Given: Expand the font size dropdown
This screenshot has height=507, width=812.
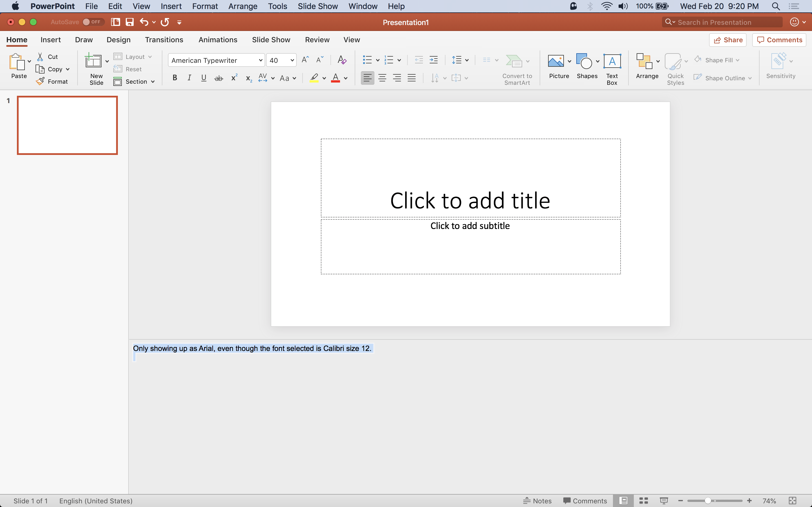Looking at the screenshot, I should click(292, 60).
